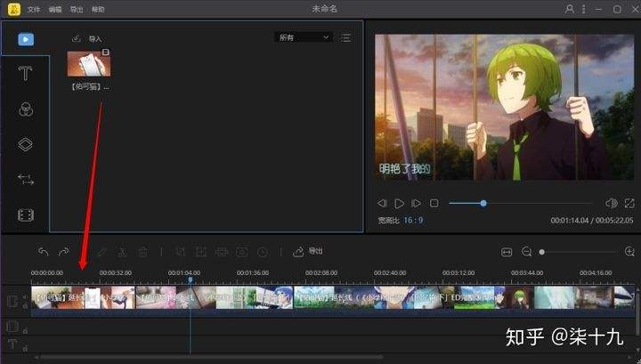The width and height of the screenshot is (641, 364).
Task: Zoom in the timeline
Action: coord(629,252)
